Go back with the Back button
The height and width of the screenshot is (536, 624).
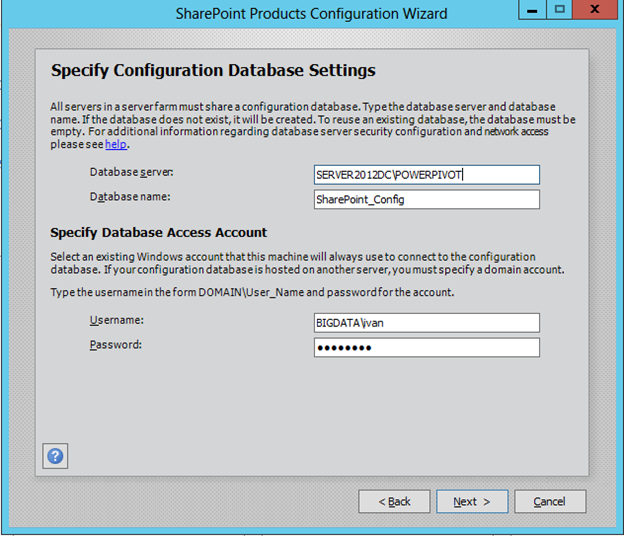pyautogui.click(x=394, y=501)
